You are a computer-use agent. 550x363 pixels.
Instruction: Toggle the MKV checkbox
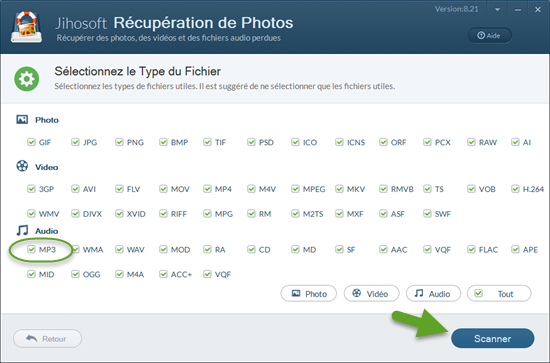pyautogui.click(x=339, y=189)
